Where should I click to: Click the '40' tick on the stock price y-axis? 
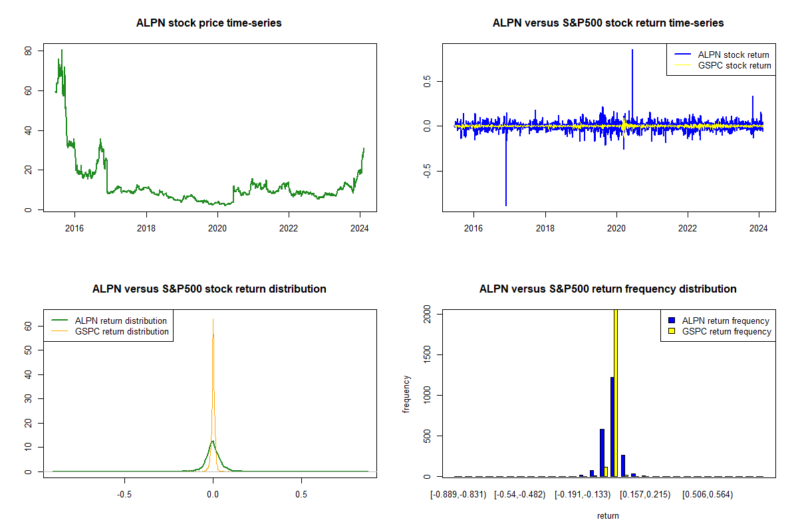pyautogui.click(x=28, y=130)
